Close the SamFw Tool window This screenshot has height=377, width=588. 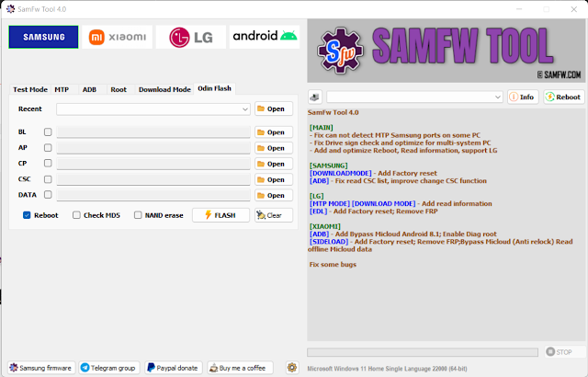573,9
